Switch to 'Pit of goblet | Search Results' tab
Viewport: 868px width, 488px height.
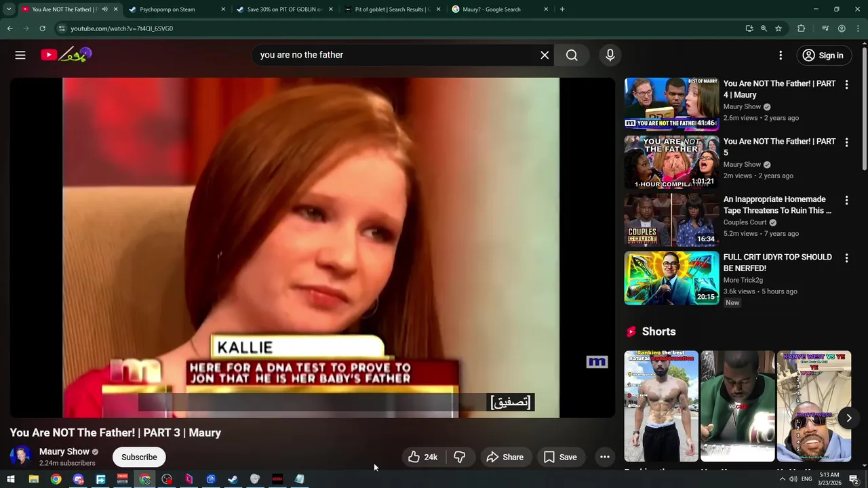pyautogui.click(x=393, y=9)
